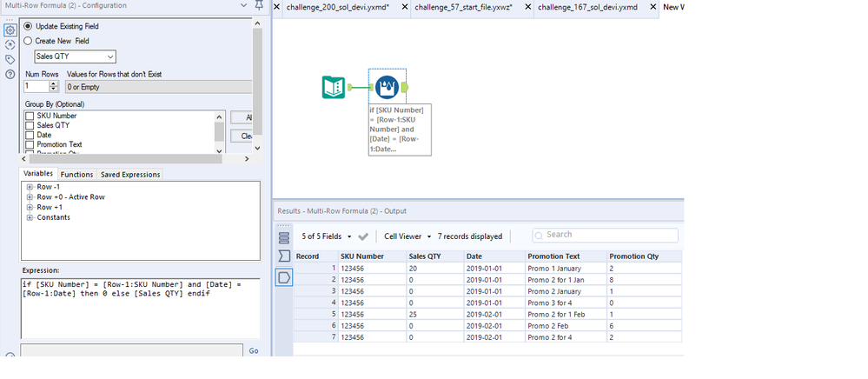The width and height of the screenshot is (868, 379).
Task: Switch to the Variables tab
Action: point(38,174)
